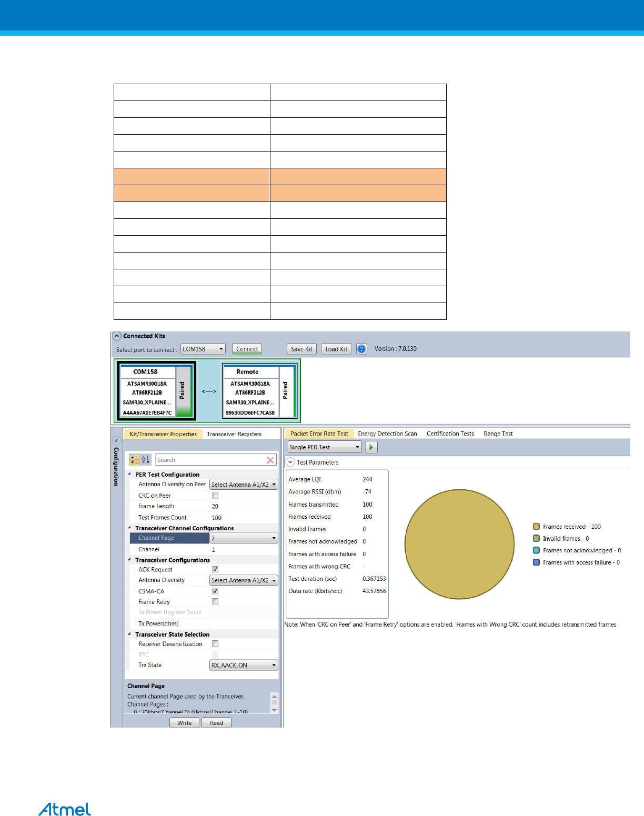This screenshot has width=644, height=816.
Task: Toggle the disabled RPC checkbox
Action: (x=215, y=654)
